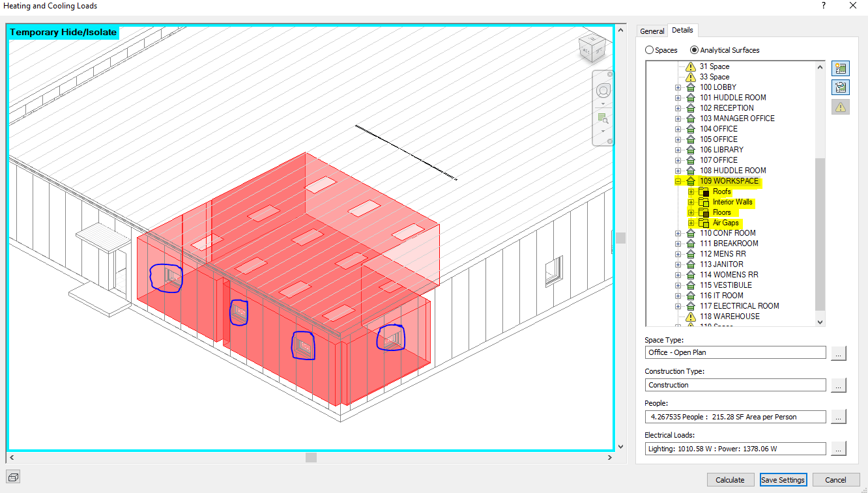868x493 pixels.
Task: Click the warning icon beside 118 WAREHOUSE
Action: click(x=691, y=317)
